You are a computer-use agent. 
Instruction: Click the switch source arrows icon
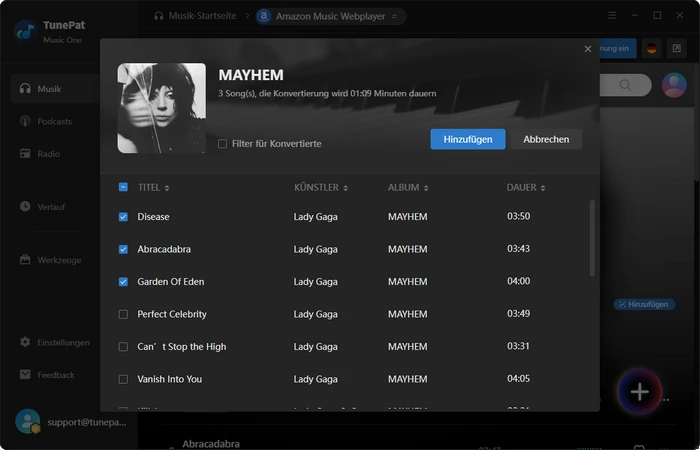[x=395, y=17]
